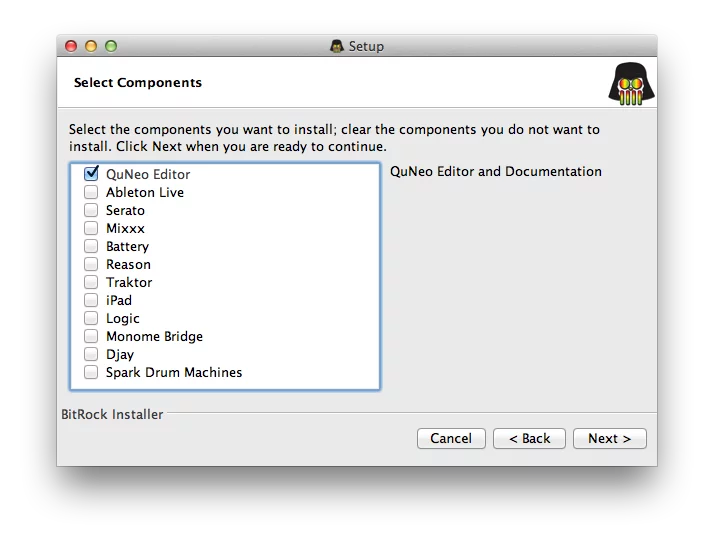Image resolution: width=714 pixels, height=545 pixels.
Task: Click the Spark Drum Machines label text
Action: pos(174,372)
